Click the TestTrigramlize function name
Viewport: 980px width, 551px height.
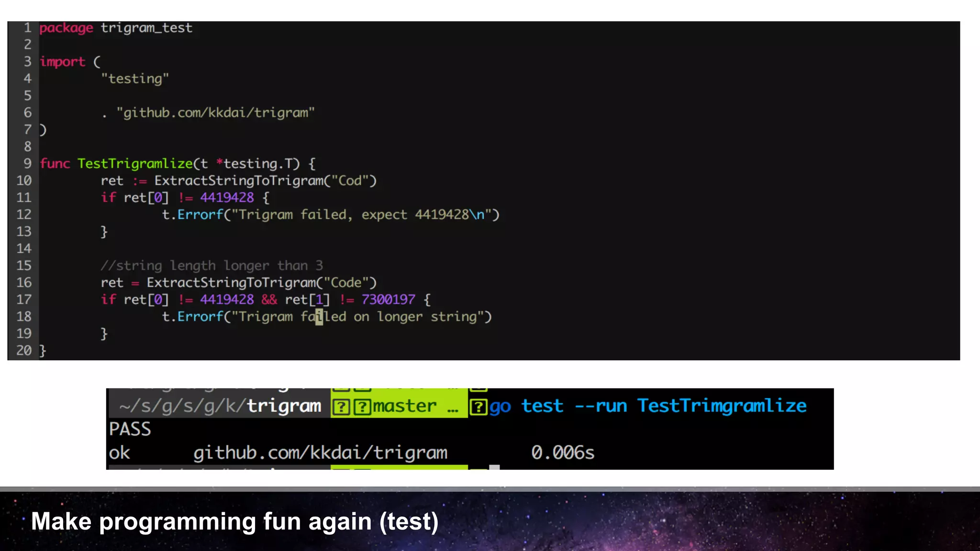tap(135, 164)
